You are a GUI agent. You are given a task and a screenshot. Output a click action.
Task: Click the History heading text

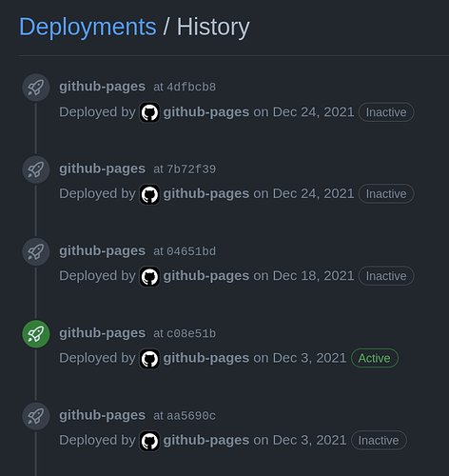coord(213,28)
